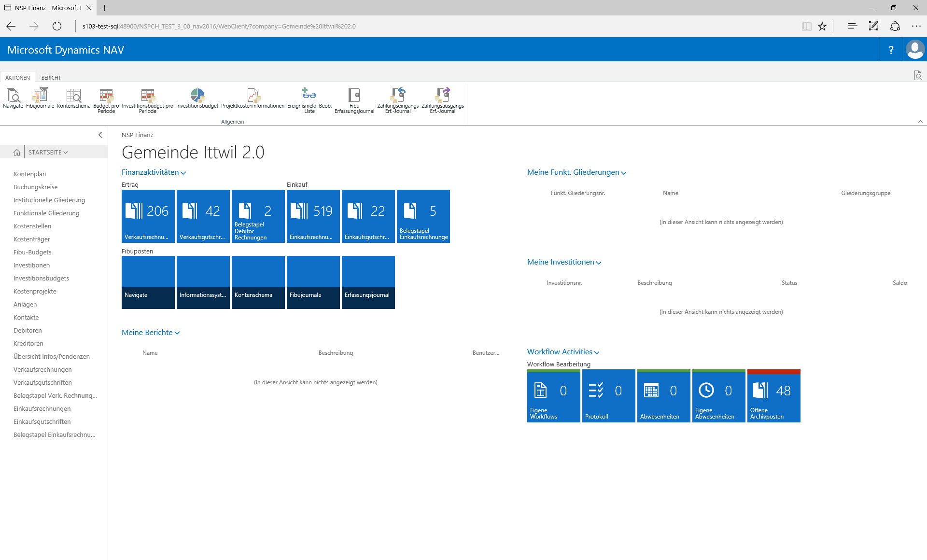The image size is (927, 560).
Task: Open Institutionelle Gliederung link
Action: pos(49,200)
